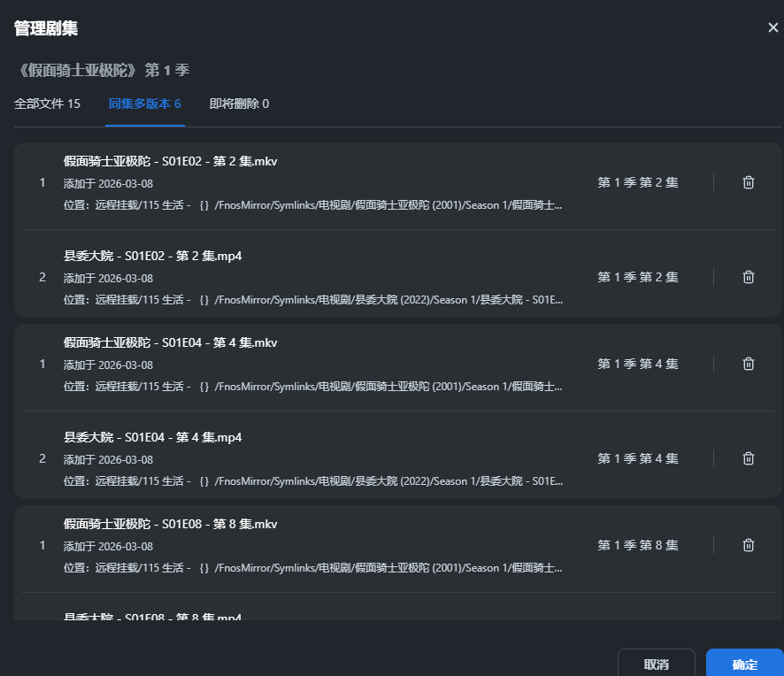784x676 pixels.
Task: Delete 县委大院 S01E02 using its trash icon
Action: [748, 276]
